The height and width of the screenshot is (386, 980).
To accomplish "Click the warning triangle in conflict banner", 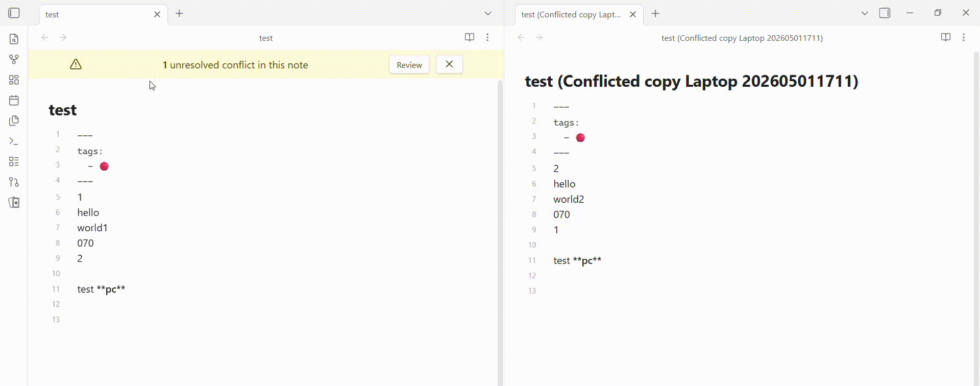I will (76, 64).
